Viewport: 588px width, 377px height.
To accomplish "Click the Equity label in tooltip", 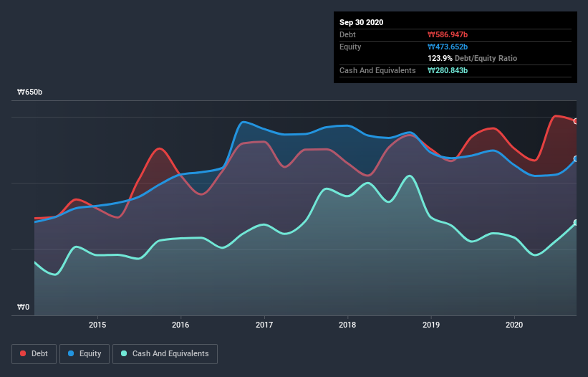I will pos(350,47).
